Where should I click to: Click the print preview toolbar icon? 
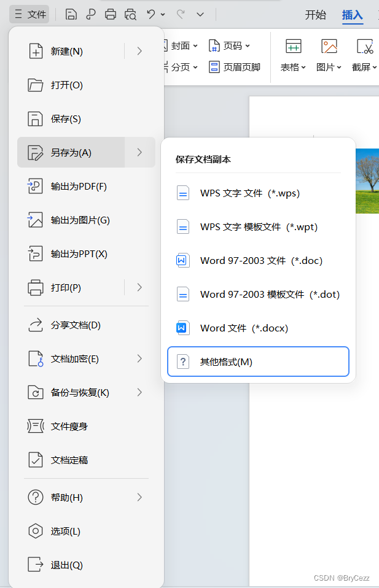pos(130,14)
